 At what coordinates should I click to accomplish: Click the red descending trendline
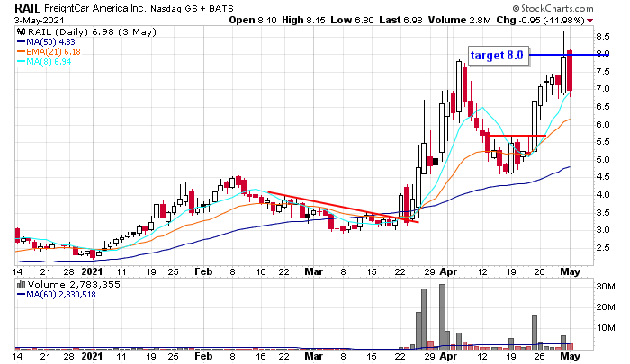click(343, 207)
